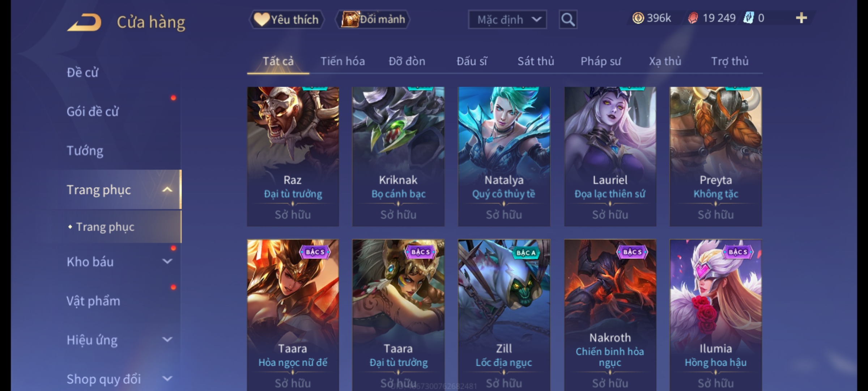Select the Pháp sư tab
868x391 pixels.
[600, 61]
